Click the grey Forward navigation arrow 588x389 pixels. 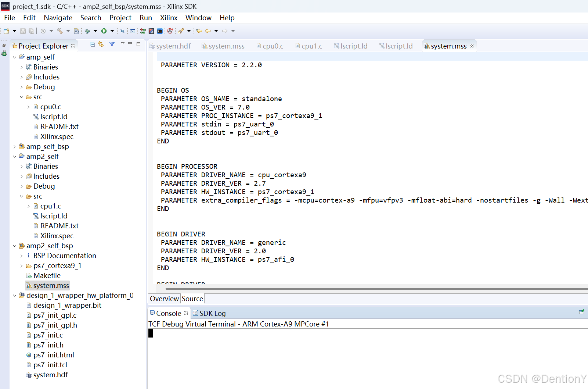point(225,31)
